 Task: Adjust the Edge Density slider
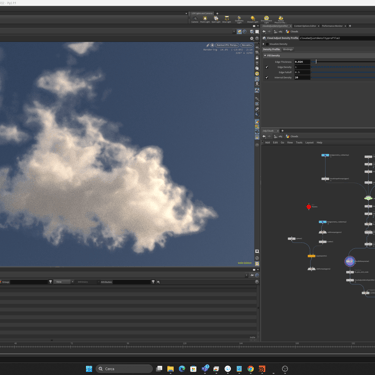(x=343, y=67)
